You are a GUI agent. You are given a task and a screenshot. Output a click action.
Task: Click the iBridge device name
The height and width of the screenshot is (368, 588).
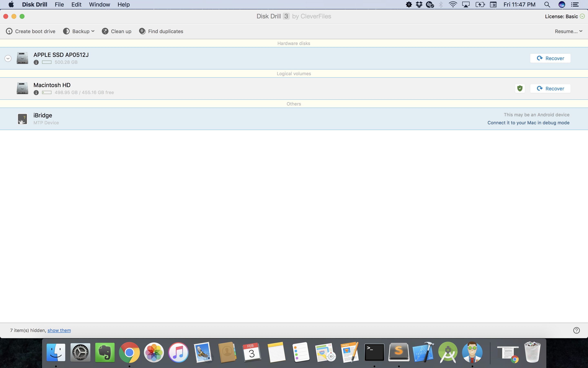43,115
